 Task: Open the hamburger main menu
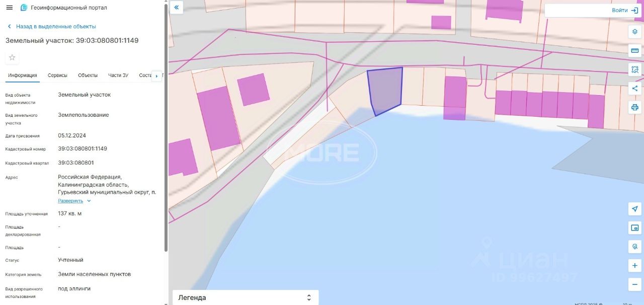coord(9,8)
